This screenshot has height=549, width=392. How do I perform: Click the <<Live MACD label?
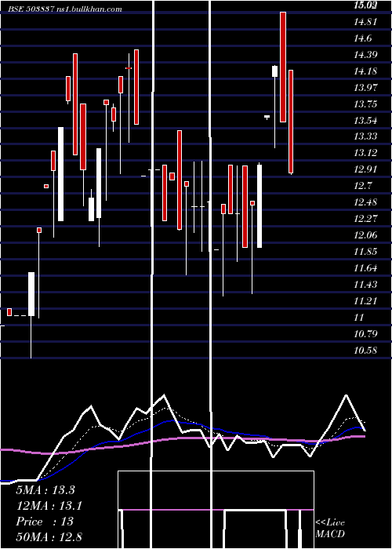[330, 529]
